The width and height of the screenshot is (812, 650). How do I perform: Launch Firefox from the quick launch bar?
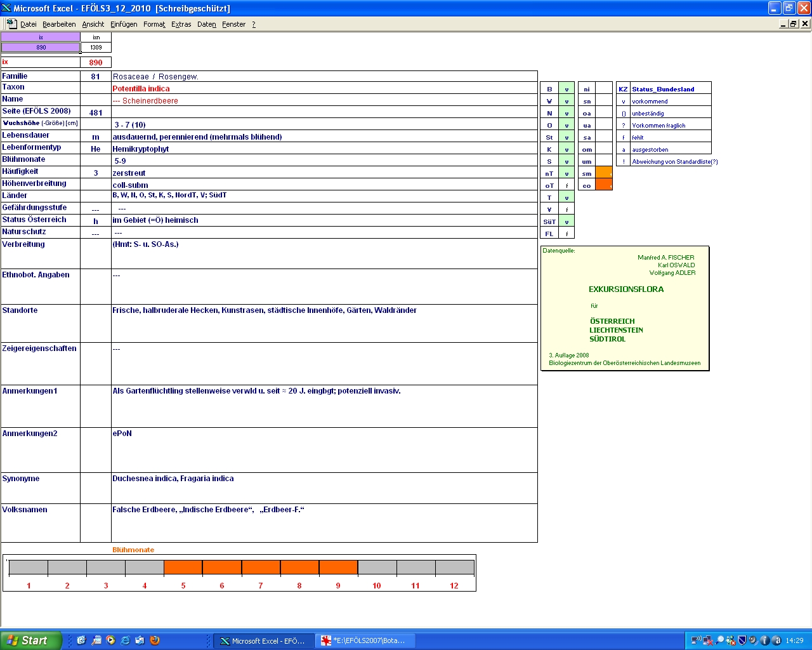click(154, 640)
